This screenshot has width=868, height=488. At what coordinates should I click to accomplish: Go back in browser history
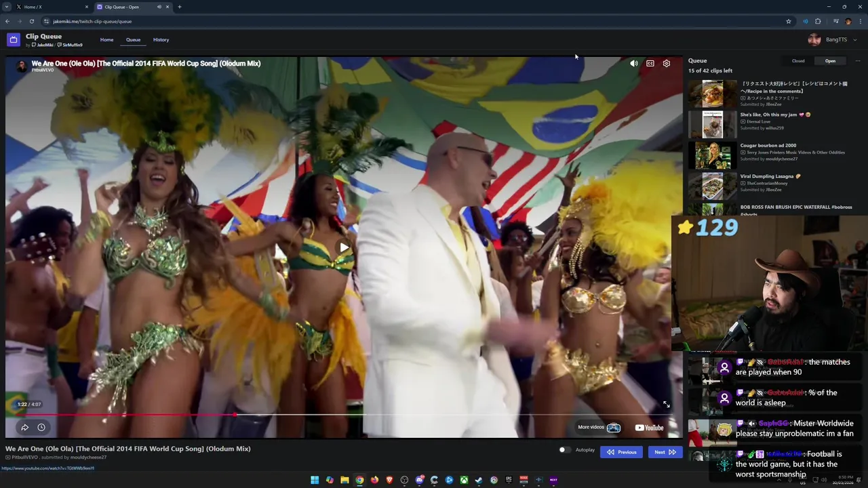tap(7, 21)
